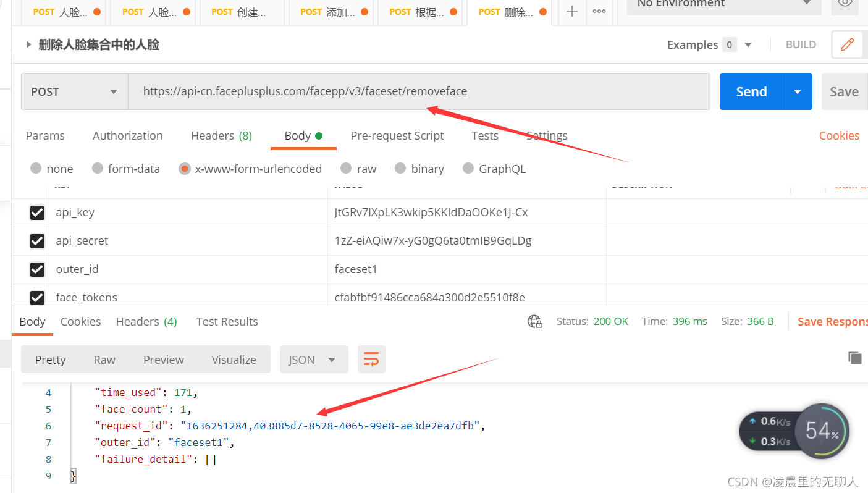This screenshot has height=493, width=868.
Task: Open the Send button arrow dropdown
Action: pyautogui.click(x=798, y=91)
